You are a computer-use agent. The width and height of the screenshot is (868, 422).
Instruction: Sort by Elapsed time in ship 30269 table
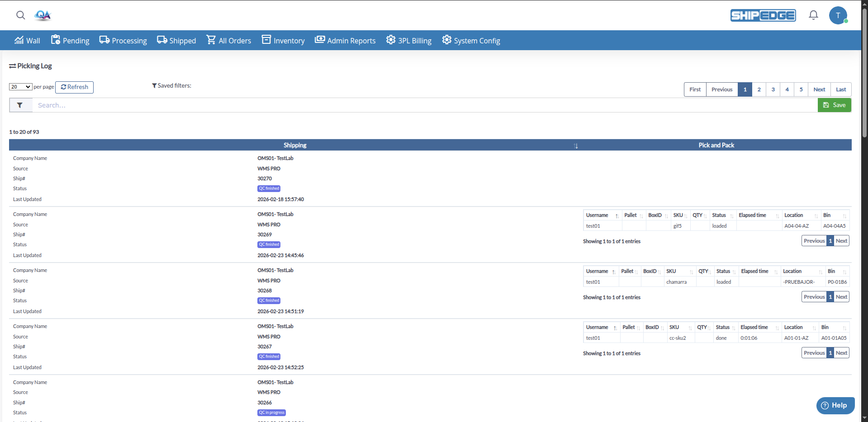click(759, 215)
